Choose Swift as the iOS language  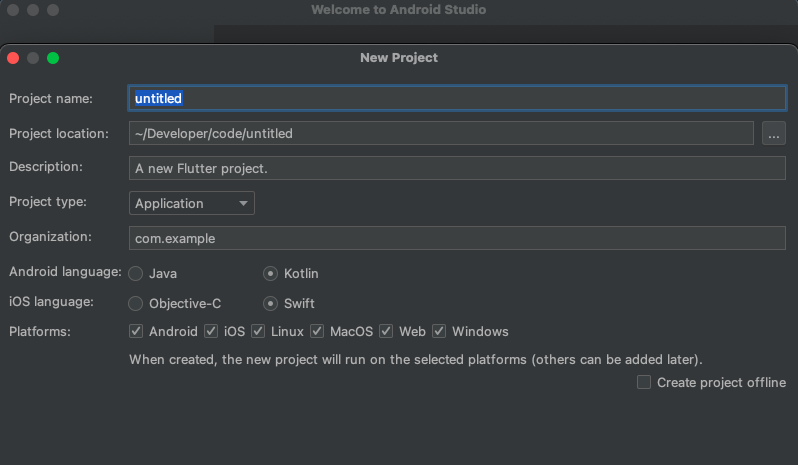270,303
